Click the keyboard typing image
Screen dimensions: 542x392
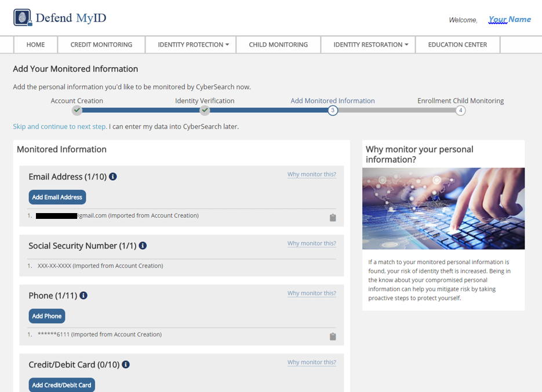443,208
